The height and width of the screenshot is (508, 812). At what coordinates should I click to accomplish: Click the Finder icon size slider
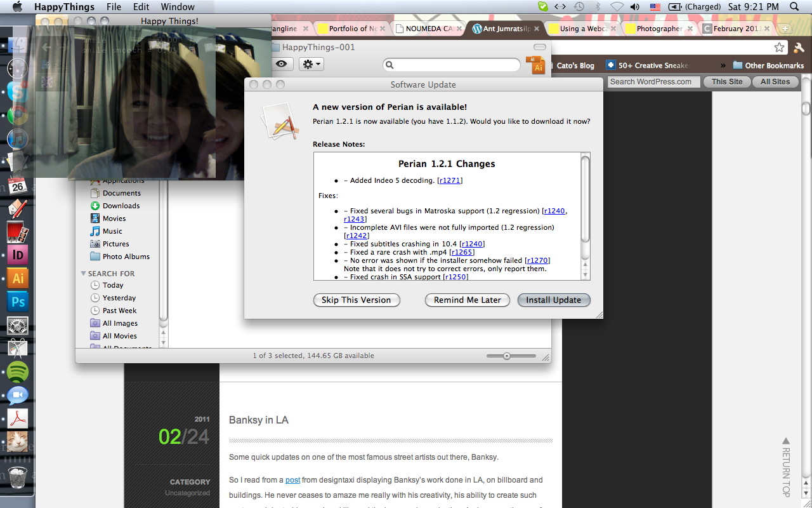click(507, 356)
